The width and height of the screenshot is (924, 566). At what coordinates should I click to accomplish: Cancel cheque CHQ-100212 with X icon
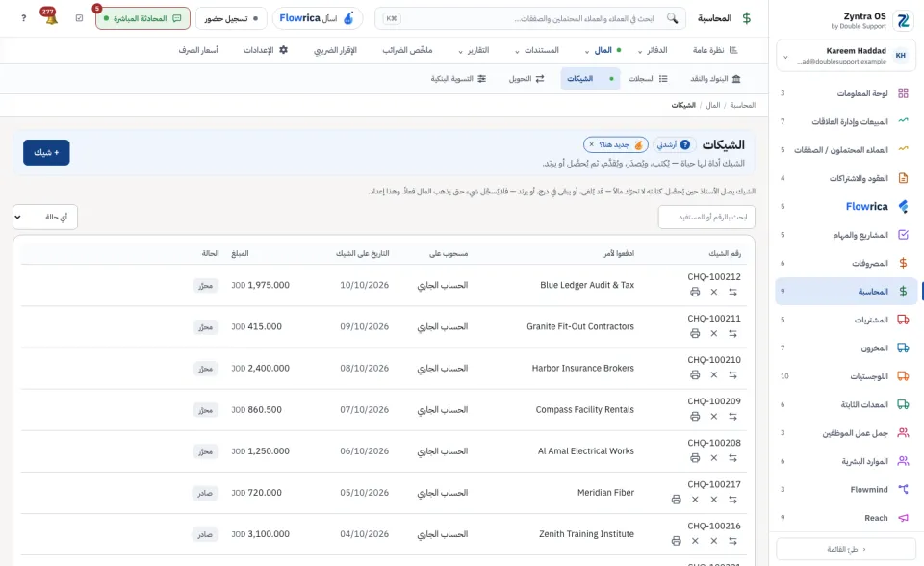[x=713, y=292]
